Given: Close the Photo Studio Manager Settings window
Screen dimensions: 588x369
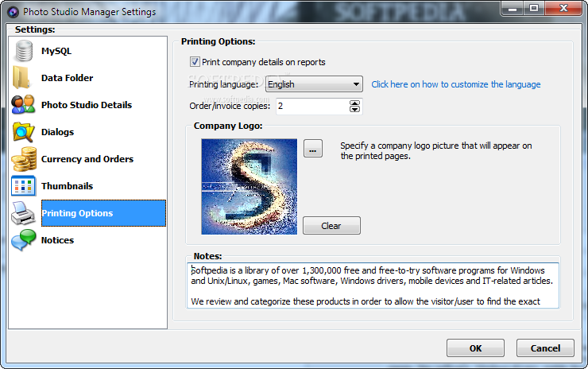Looking at the screenshot, I should click(x=563, y=8).
